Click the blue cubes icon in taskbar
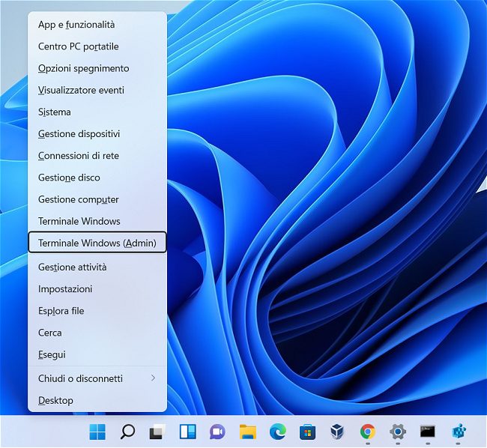 click(459, 432)
